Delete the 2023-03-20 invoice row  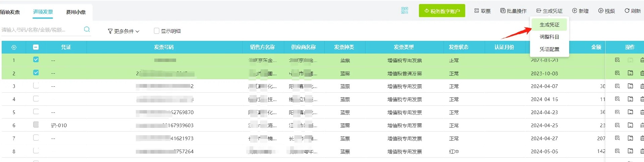(642, 60)
